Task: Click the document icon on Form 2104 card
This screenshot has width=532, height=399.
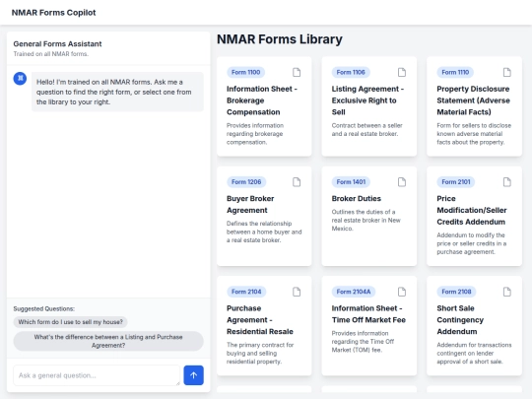Action: (297, 292)
